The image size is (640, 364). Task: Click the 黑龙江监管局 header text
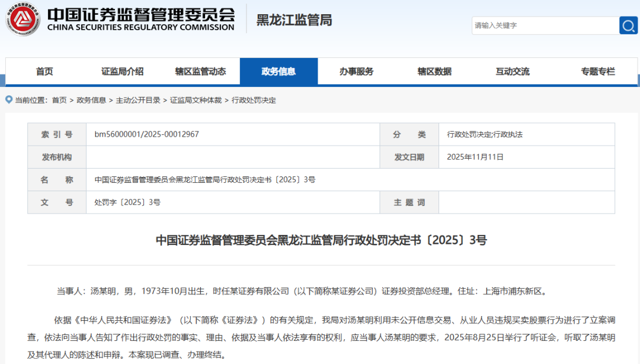click(293, 20)
